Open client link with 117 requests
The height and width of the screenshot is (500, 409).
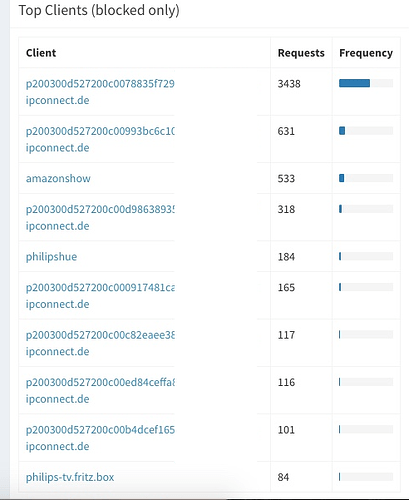tap(100, 343)
